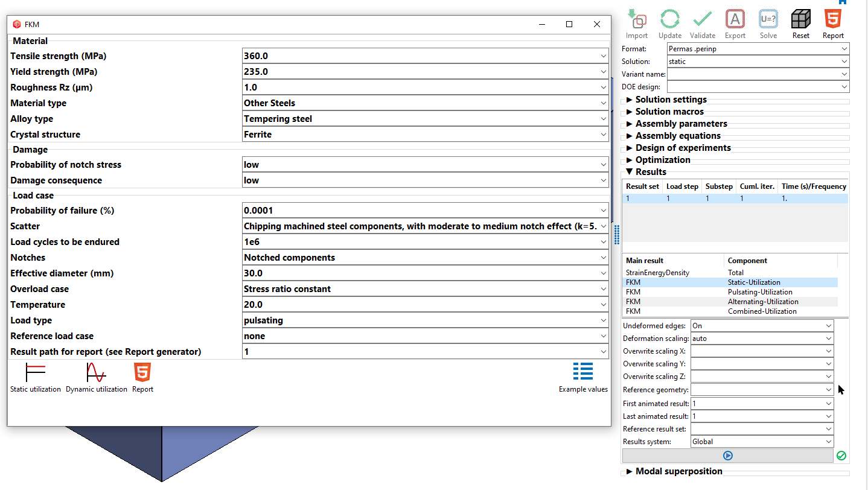
Task: Open the Results system dropdown
Action: [x=828, y=442]
